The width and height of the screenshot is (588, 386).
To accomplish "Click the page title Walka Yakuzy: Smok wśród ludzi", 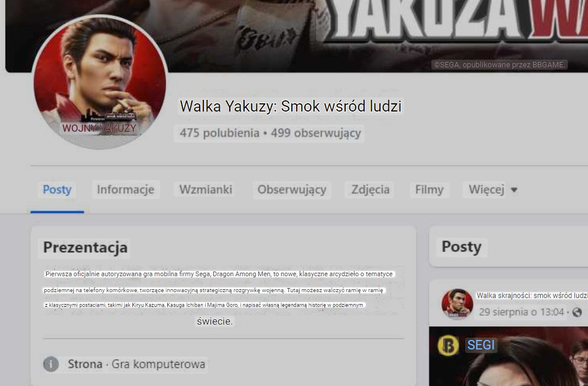I will (x=291, y=106).
